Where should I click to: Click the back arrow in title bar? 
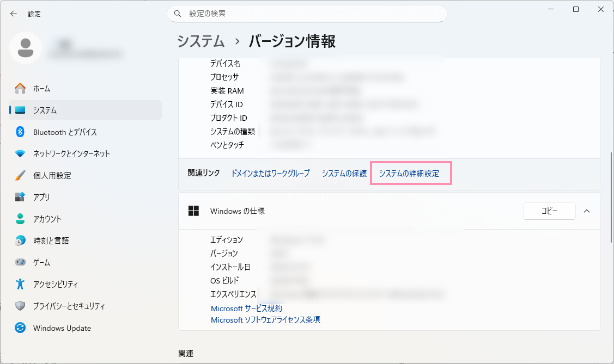point(14,14)
